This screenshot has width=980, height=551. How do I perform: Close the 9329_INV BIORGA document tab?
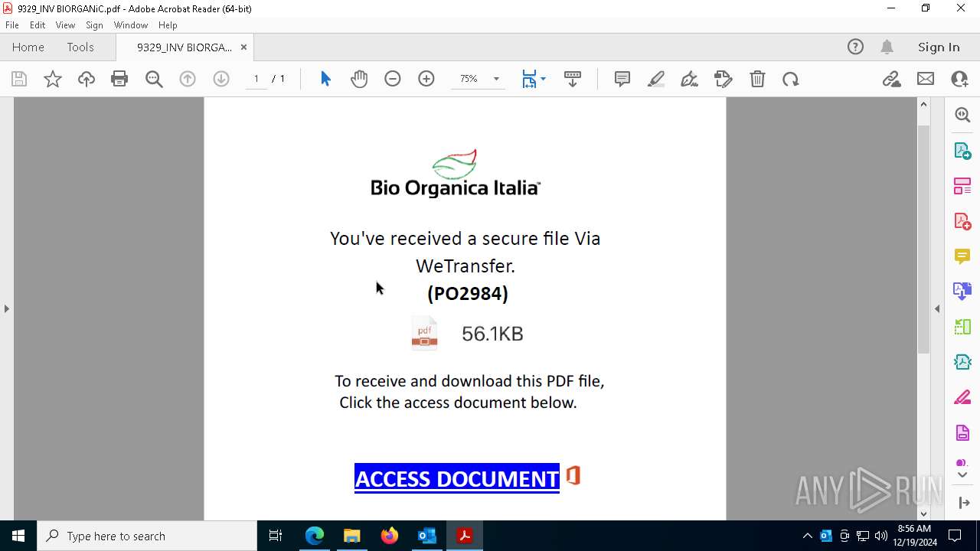(x=243, y=47)
